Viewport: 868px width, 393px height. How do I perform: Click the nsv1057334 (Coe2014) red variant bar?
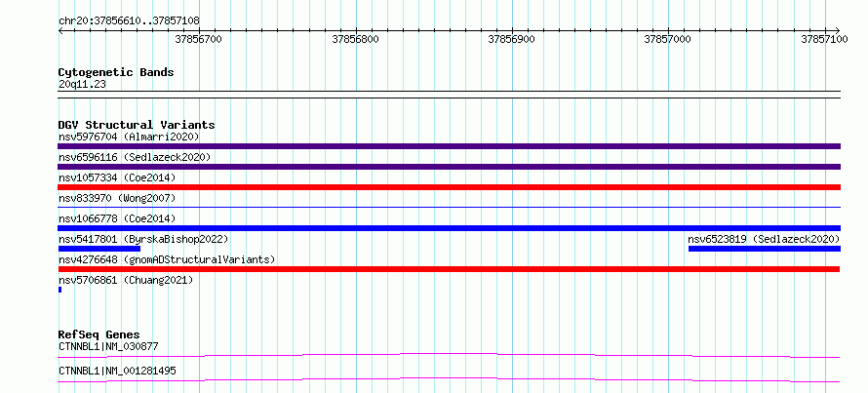click(449, 187)
